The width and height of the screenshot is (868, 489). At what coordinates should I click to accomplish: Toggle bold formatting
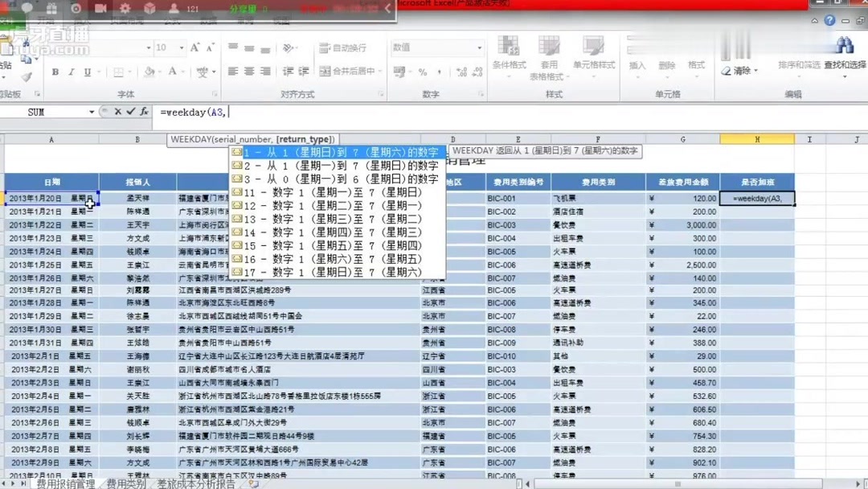[x=55, y=72]
